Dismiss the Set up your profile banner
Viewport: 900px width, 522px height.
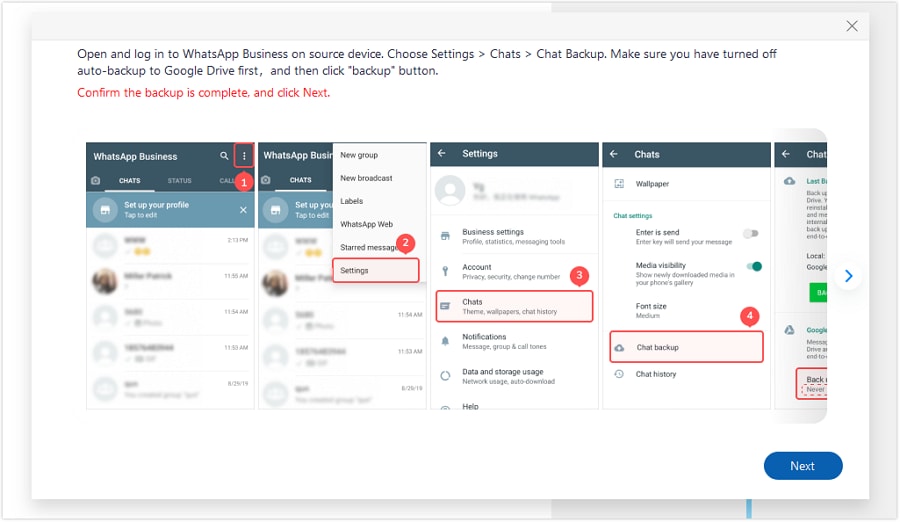(x=243, y=210)
